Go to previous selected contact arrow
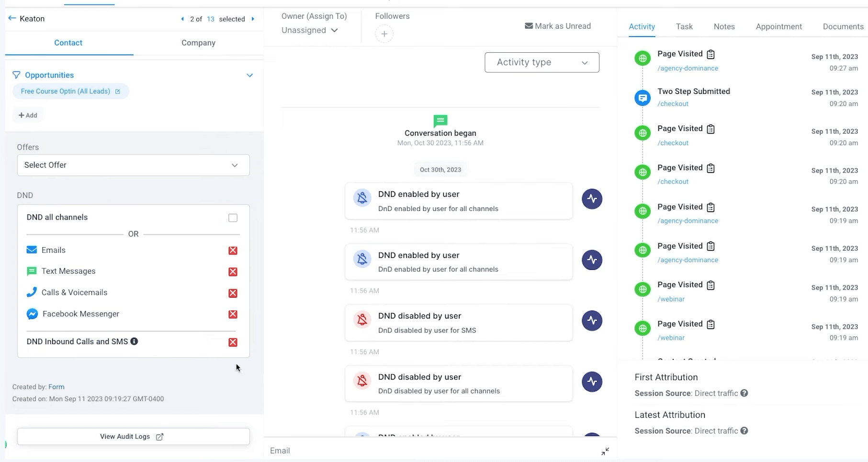This screenshot has height=462, width=868. pos(182,19)
